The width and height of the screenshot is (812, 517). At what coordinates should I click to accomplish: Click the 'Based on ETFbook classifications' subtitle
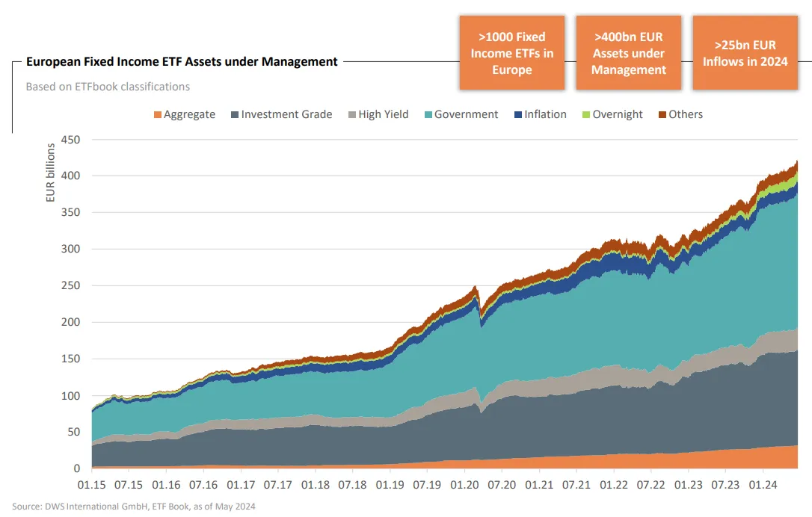(x=108, y=87)
